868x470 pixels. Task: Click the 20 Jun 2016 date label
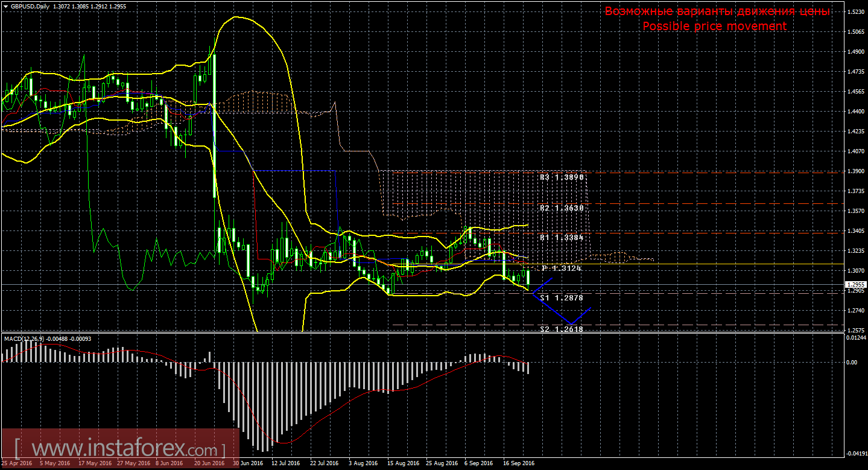209,463
